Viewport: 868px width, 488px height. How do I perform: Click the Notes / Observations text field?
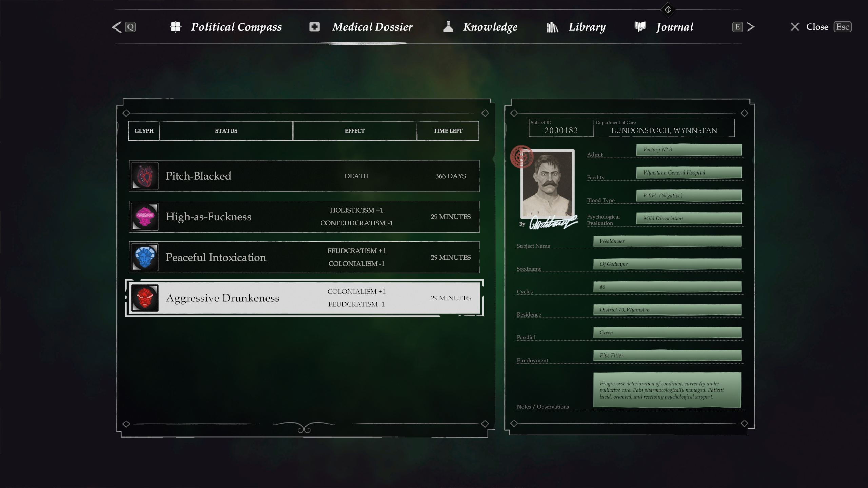(667, 390)
